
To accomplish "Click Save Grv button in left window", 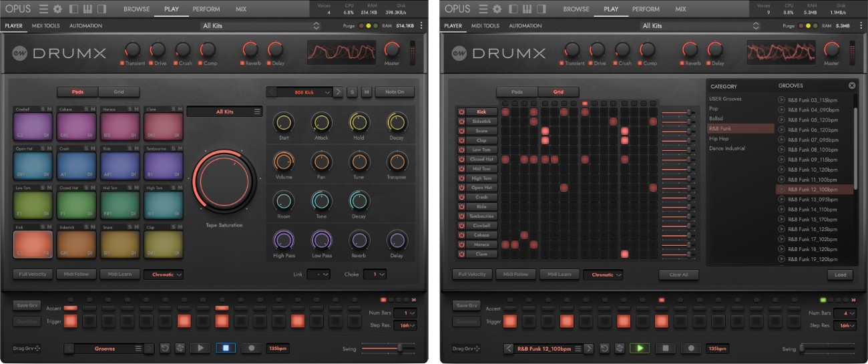I will 27,305.
